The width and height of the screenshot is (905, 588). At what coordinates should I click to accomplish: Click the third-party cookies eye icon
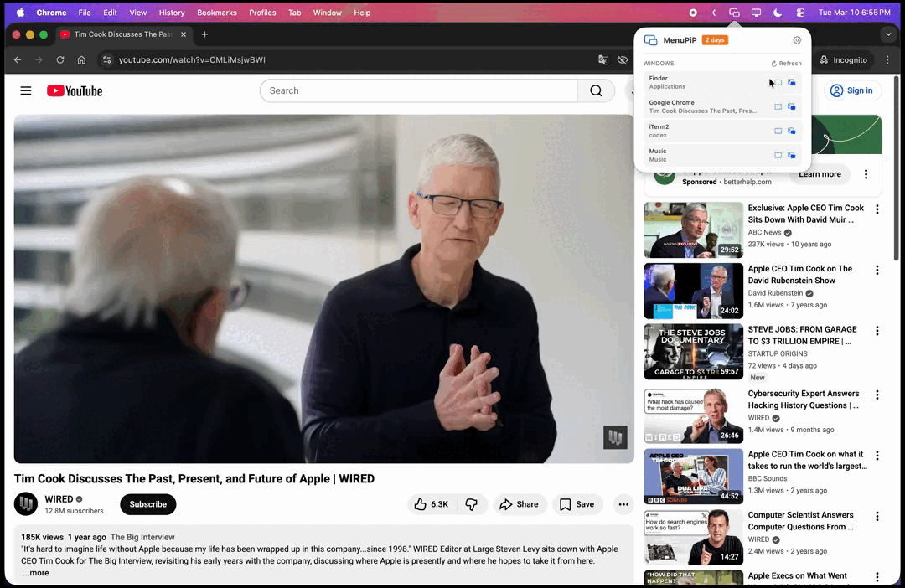tap(622, 60)
